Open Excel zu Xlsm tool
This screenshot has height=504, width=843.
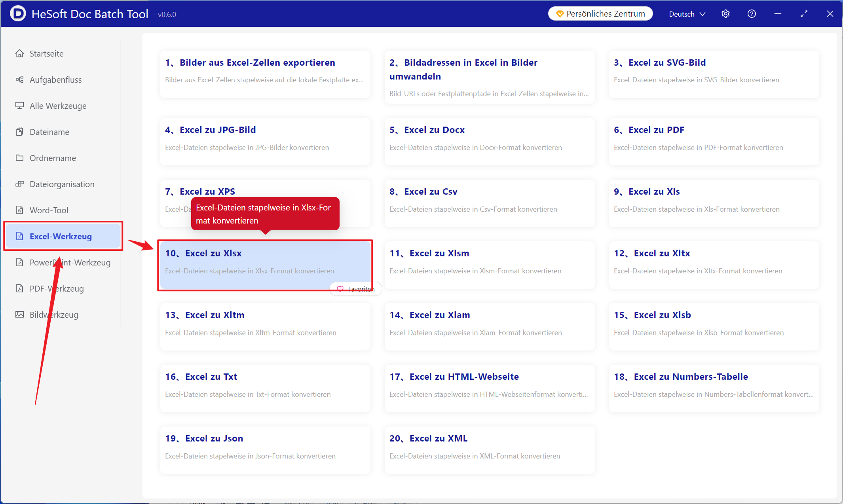coord(490,265)
